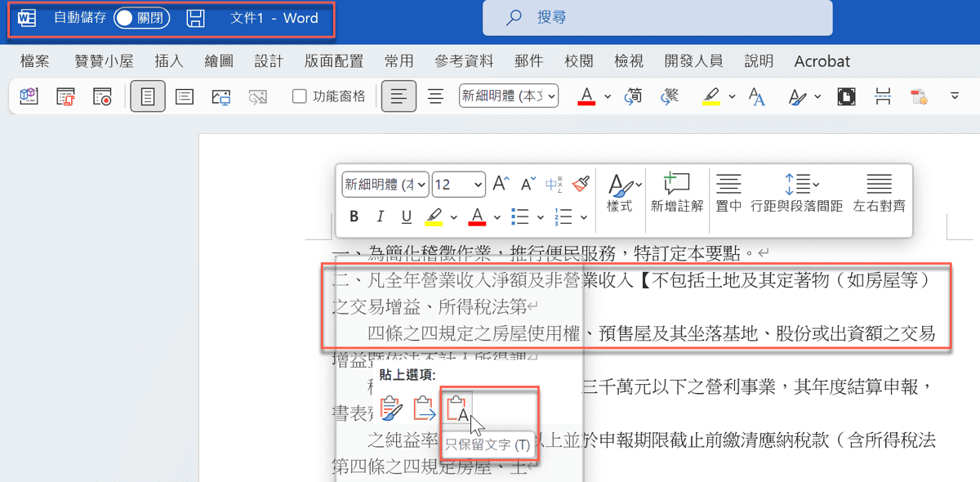Click the 搜尋 search box

pyautogui.click(x=657, y=17)
